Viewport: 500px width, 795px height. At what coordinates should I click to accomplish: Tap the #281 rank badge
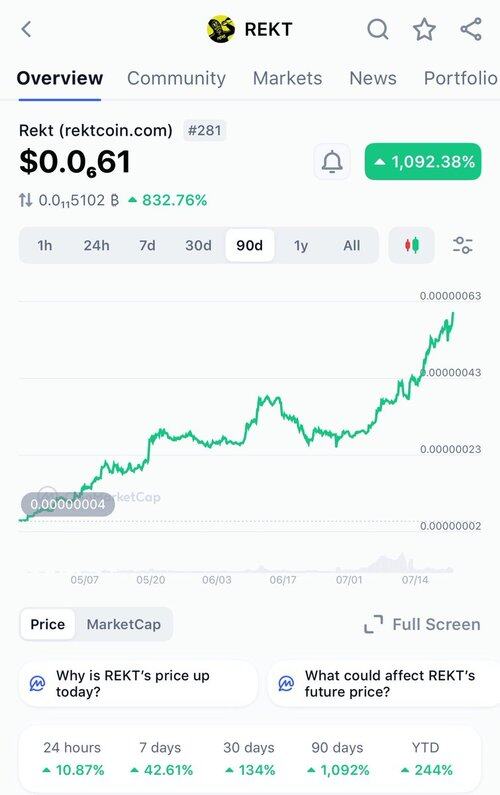[205, 131]
